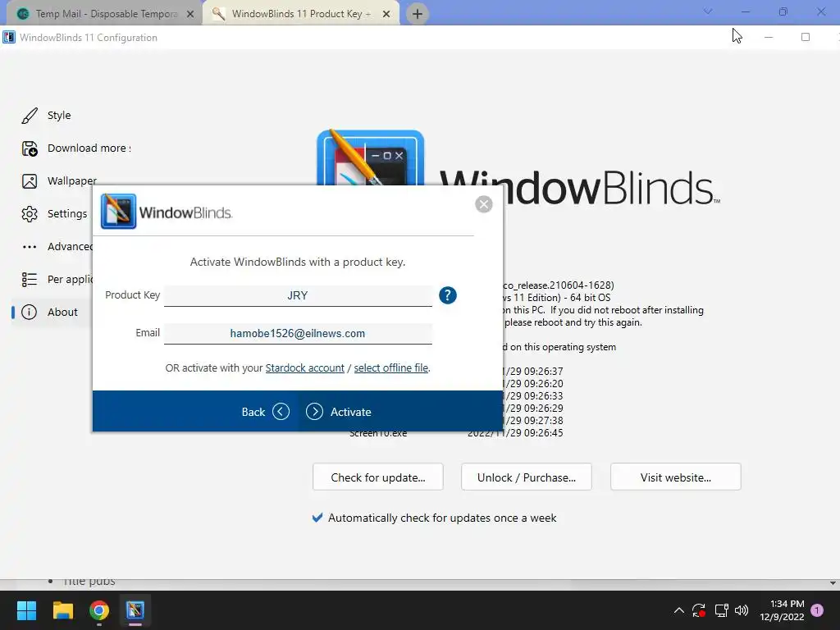
Task: Open a new browser tab
Action: coord(418,14)
